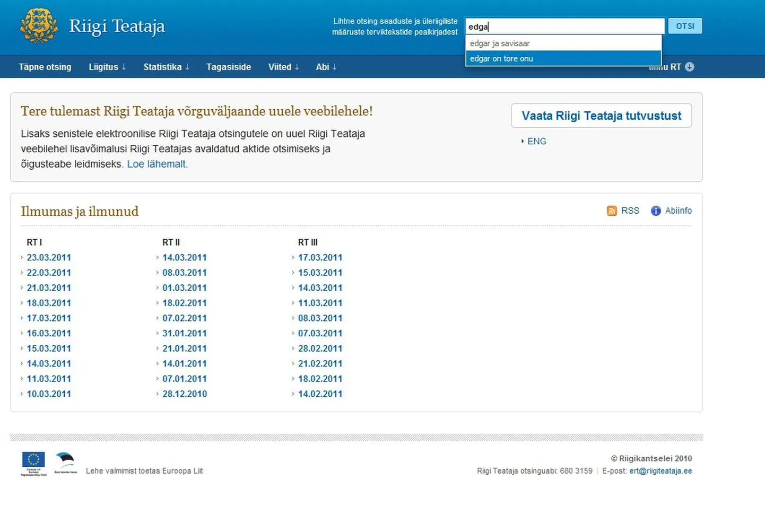This screenshot has height=532, width=765.
Task: Open RT II issue 01.03.2011
Action: point(185,287)
